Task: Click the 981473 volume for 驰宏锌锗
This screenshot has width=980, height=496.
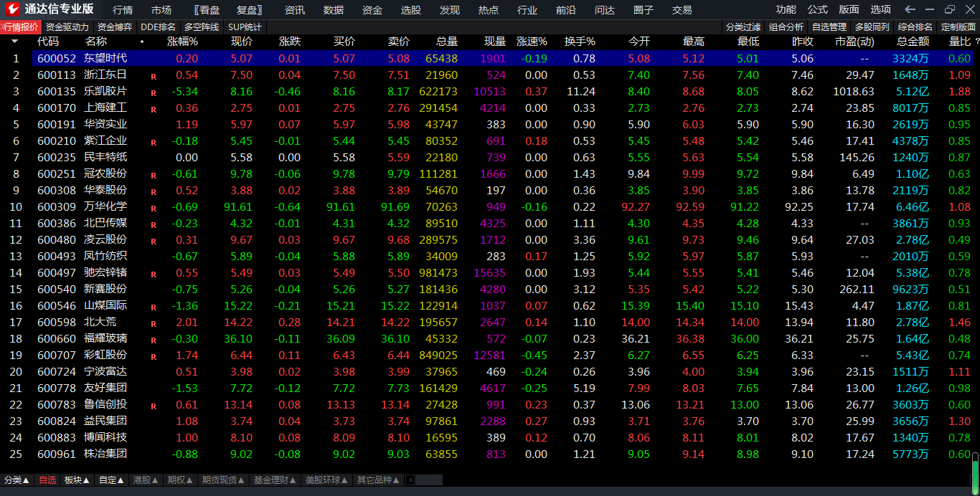Action: pos(440,273)
